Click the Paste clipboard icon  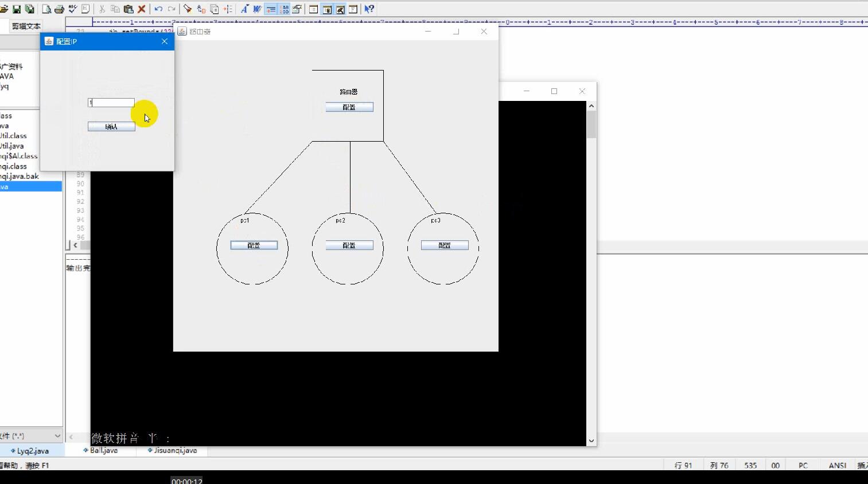129,9
